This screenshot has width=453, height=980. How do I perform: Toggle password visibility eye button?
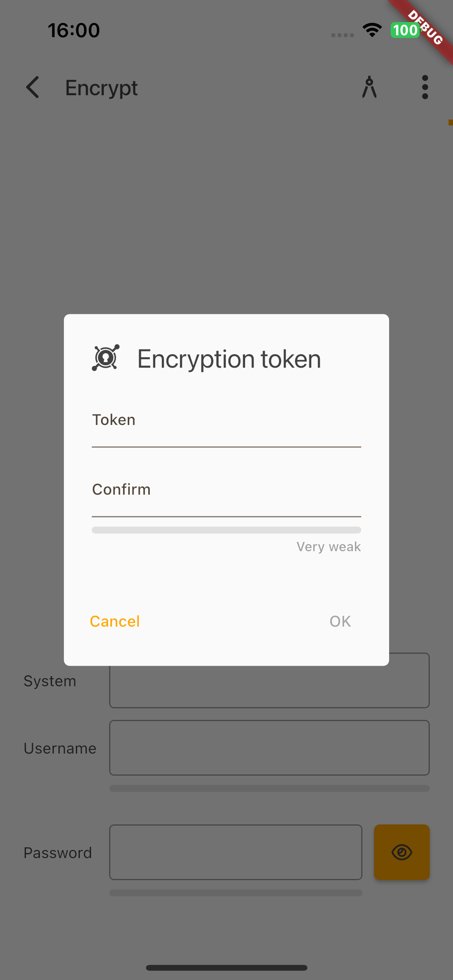coord(402,852)
